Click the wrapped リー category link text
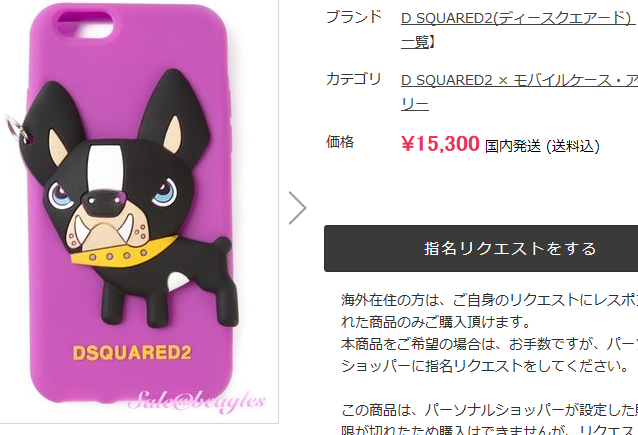Viewport: 638px width, 435px height. (x=415, y=105)
